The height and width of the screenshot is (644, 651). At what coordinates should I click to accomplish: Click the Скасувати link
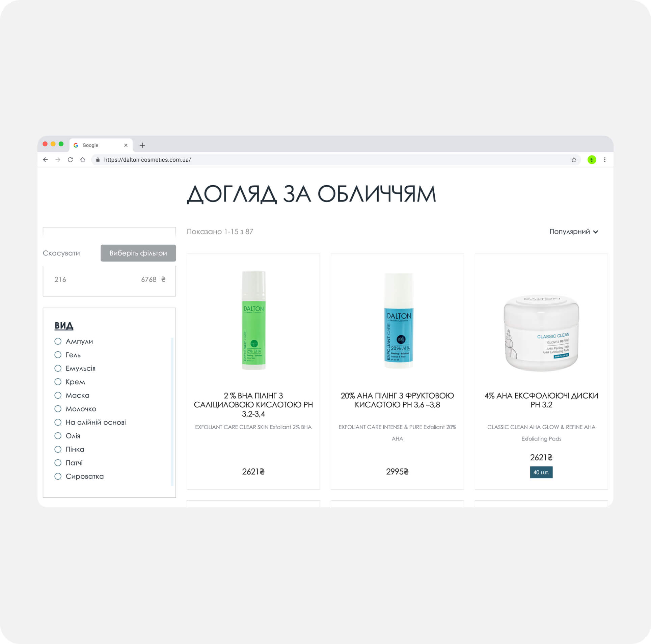(61, 253)
